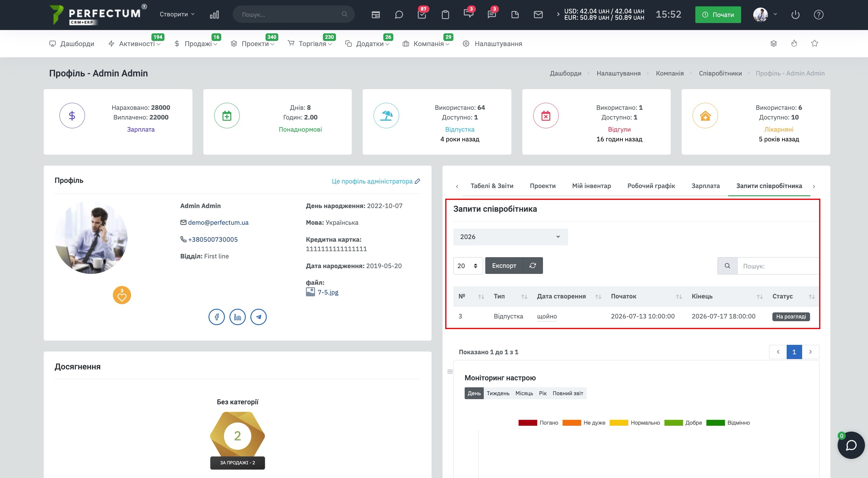Open the live chat bubble widget
The height and width of the screenshot is (478, 868).
851,445
